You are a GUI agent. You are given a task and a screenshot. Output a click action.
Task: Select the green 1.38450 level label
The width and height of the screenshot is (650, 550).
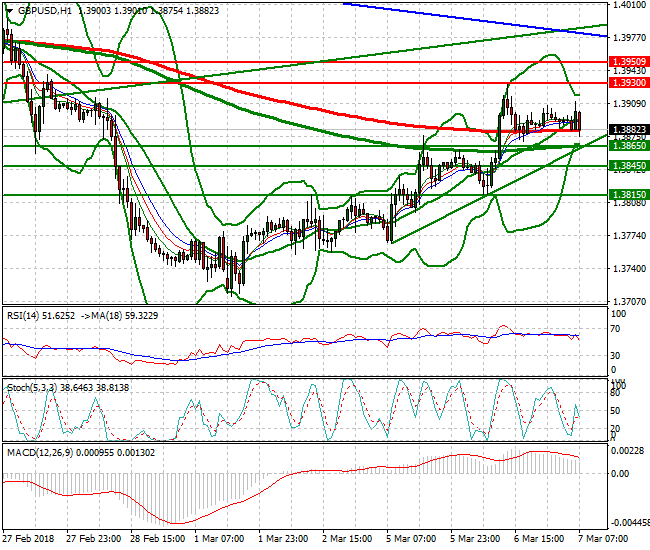629,166
